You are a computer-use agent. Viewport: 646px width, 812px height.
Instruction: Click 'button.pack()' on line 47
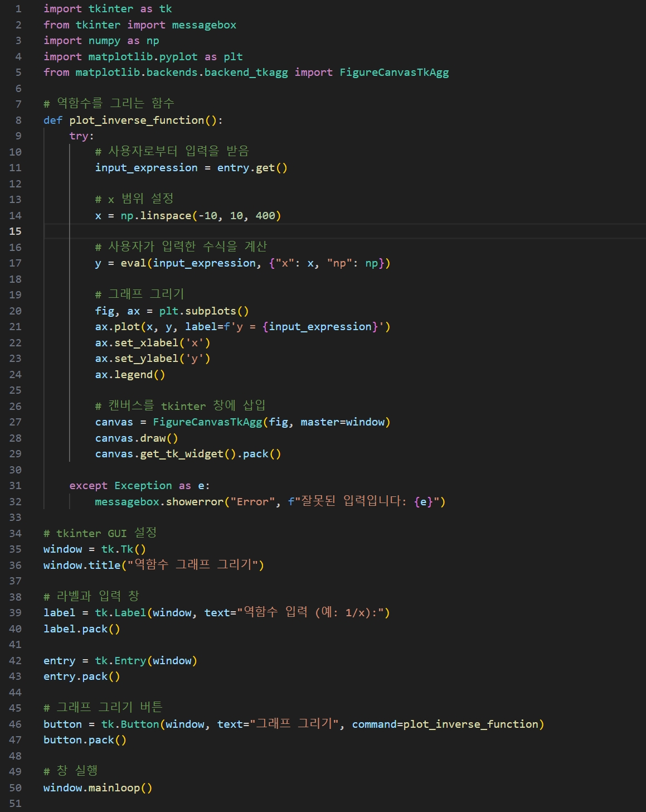(x=85, y=740)
